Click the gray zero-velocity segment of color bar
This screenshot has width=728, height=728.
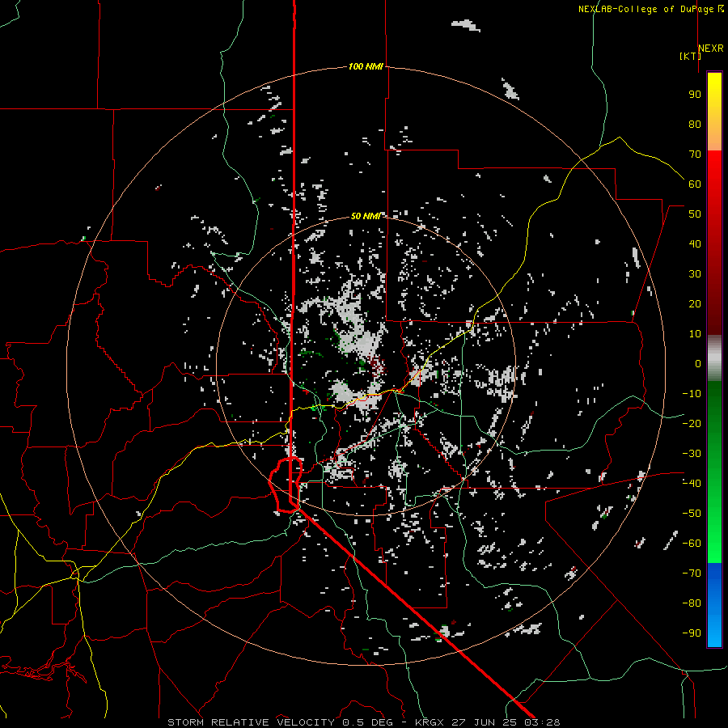tap(714, 358)
